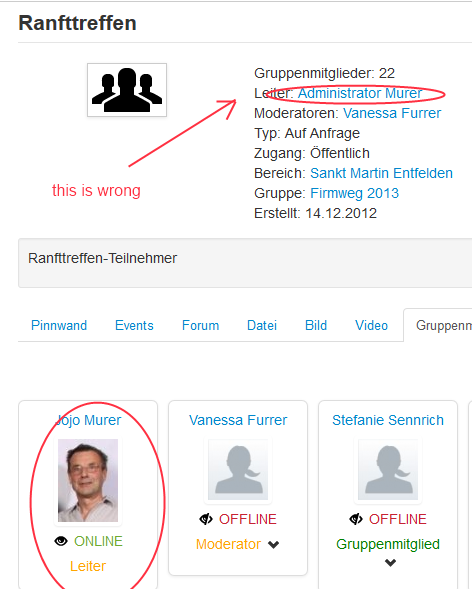
Task: Click the Stefanie Sennrich name link
Action: 388,420
